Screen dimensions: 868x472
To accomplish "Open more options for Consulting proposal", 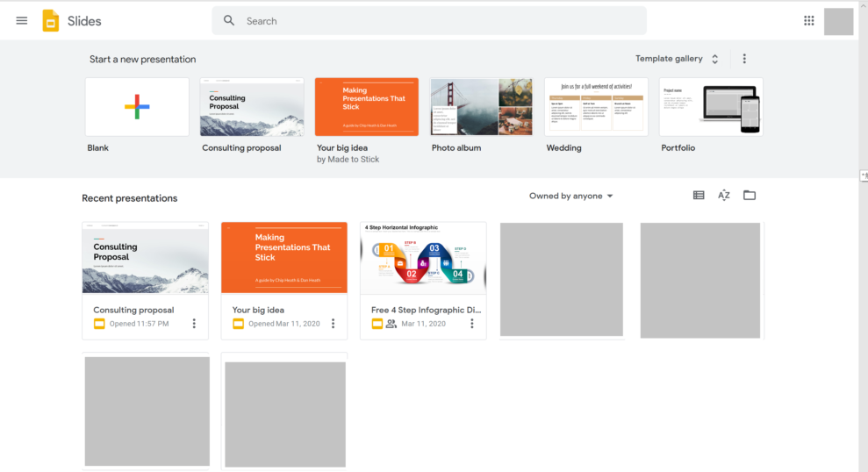I will [194, 324].
